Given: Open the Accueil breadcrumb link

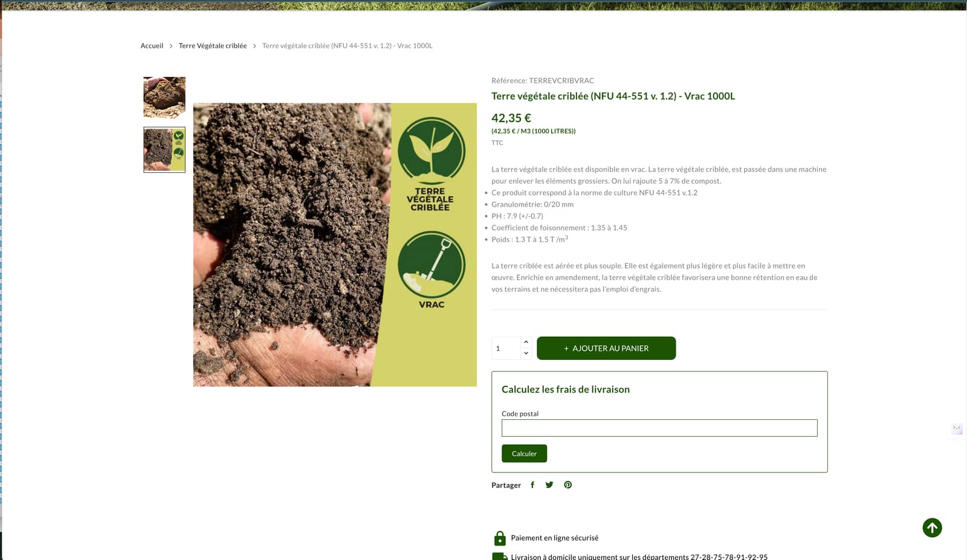Looking at the screenshot, I should pos(152,46).
